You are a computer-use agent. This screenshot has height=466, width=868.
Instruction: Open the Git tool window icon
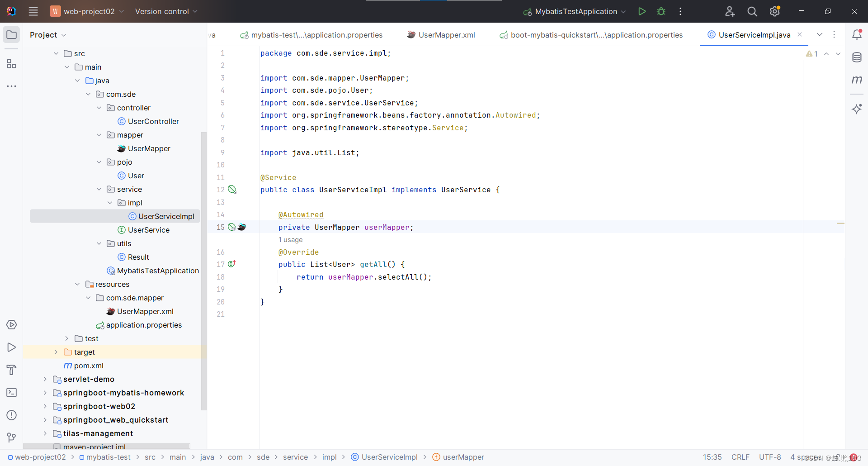11,437
